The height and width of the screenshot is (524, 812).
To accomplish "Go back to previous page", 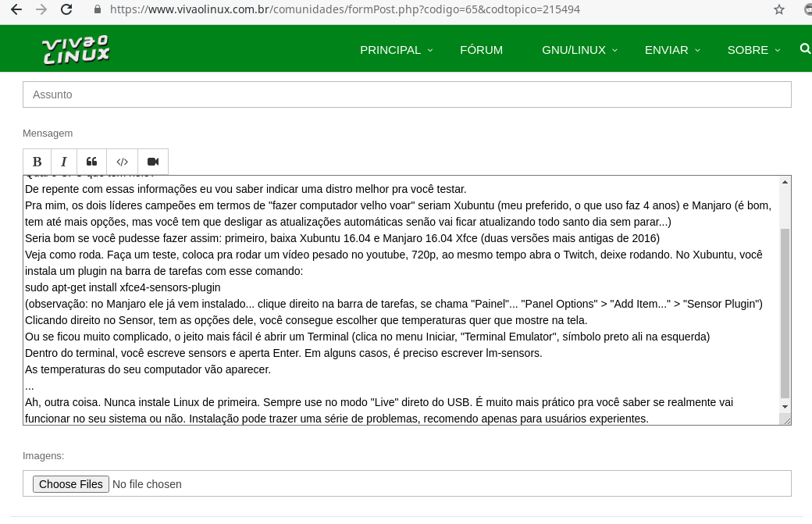I will (16, 9).
